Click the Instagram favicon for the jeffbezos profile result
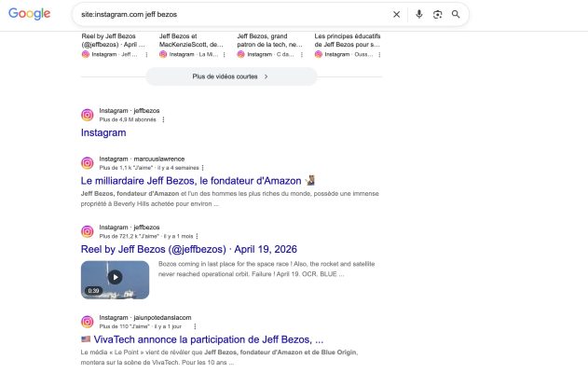Image resolution: width=588 pixels, height=373 pixels. (x=88, y=115)
